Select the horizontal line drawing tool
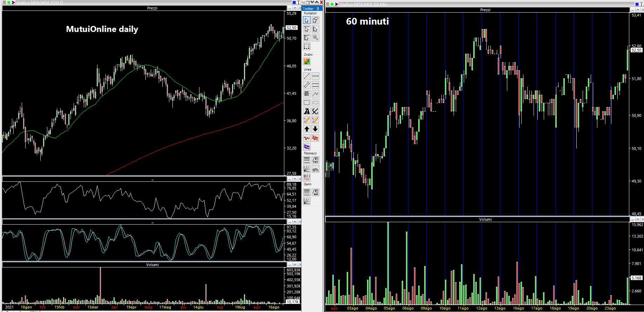This screenshot has height=312, width=644. click(316, 76)
